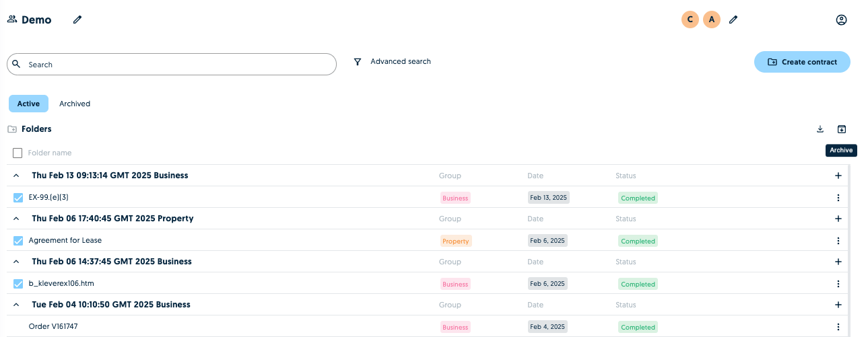Collapse the Feb 06 14:37:45 Business folder
This screenshot has height=337, width=868.
click(16, 262)
